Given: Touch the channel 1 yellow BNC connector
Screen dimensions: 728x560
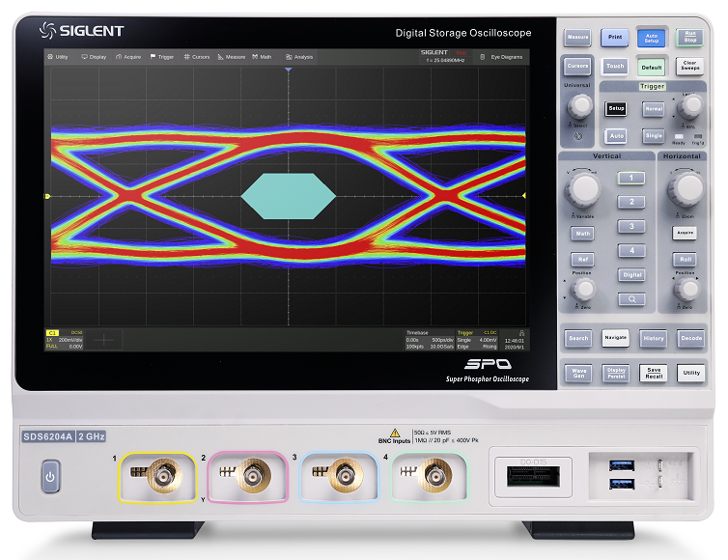Looking at the screenshot, I should (x=164, y=475).
